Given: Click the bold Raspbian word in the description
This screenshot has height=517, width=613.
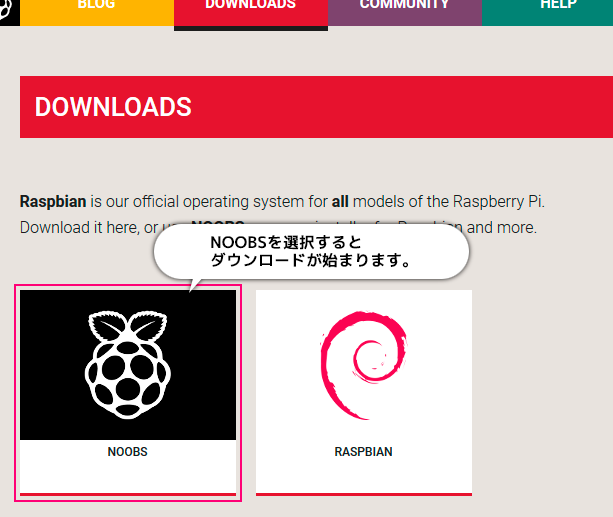Looking at the screenshot, I should pos(53,202).
